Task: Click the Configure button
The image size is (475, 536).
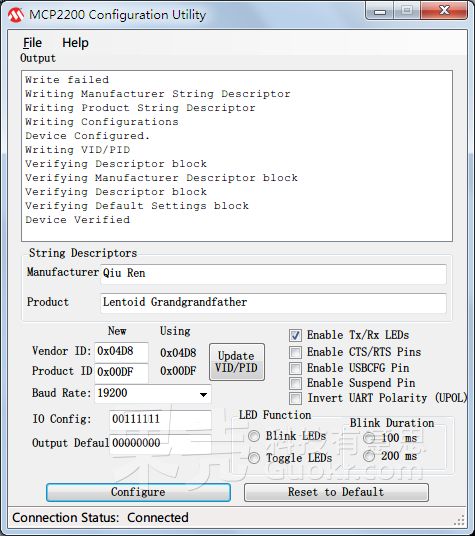Action: point(138,492)
